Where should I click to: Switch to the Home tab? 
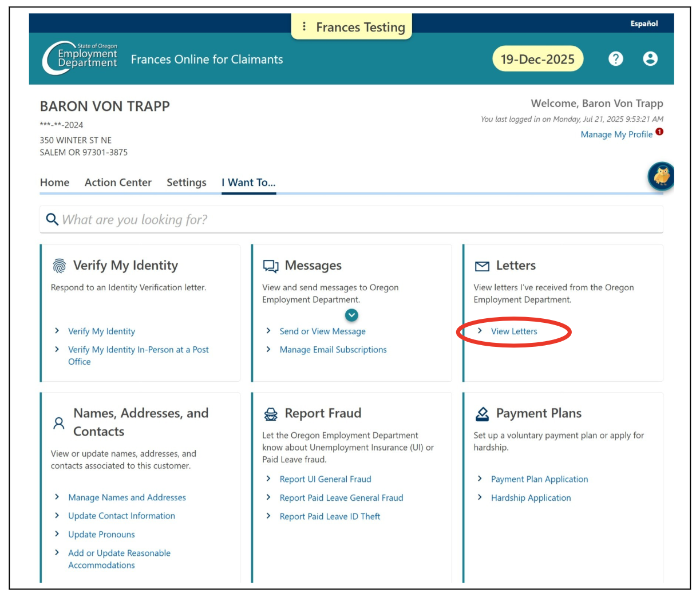(x=54, y=183)
